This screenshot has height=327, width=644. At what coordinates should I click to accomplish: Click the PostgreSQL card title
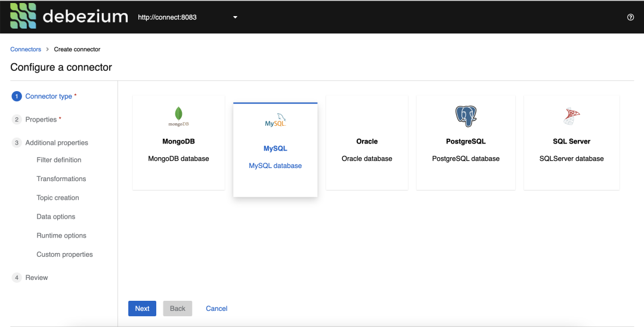(x=466, y=142)
